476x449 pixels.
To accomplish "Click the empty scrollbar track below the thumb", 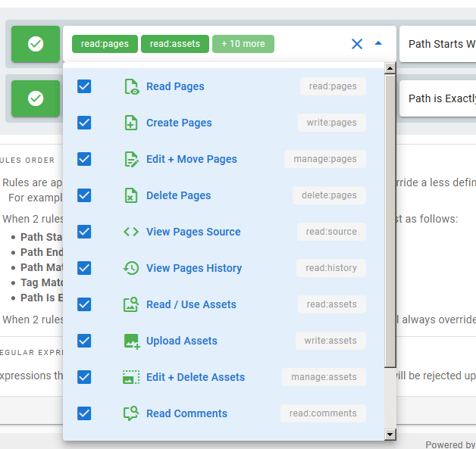I will tap(390, 398).
